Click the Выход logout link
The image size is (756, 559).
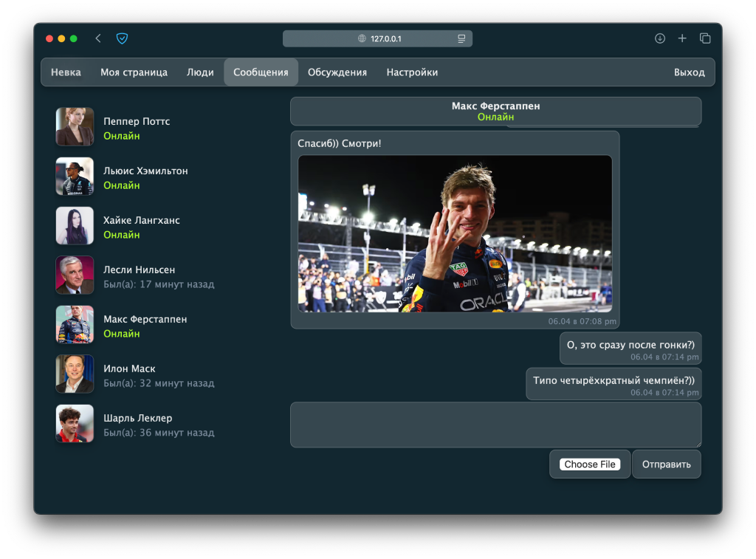coord(689,72)
